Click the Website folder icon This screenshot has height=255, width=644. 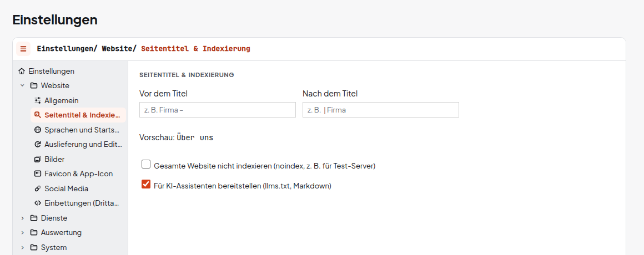pyautogui.click(x=34, y=86)
